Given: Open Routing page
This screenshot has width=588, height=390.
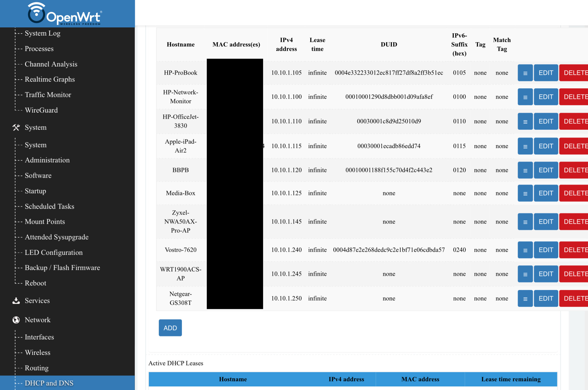Looking at the screenshot, I should pos(37,368).
